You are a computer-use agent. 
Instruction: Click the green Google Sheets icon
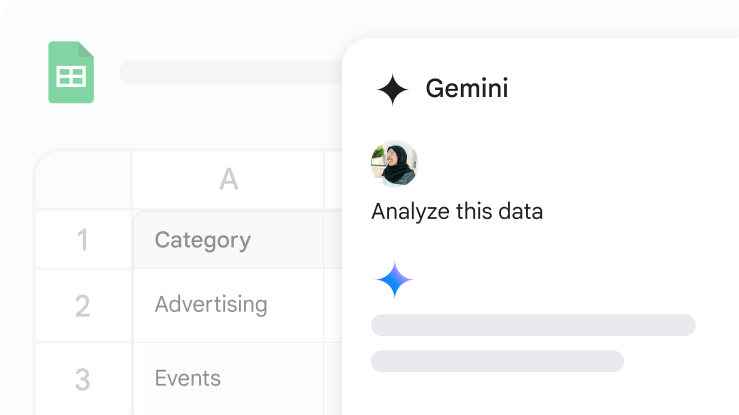(71, 72)
